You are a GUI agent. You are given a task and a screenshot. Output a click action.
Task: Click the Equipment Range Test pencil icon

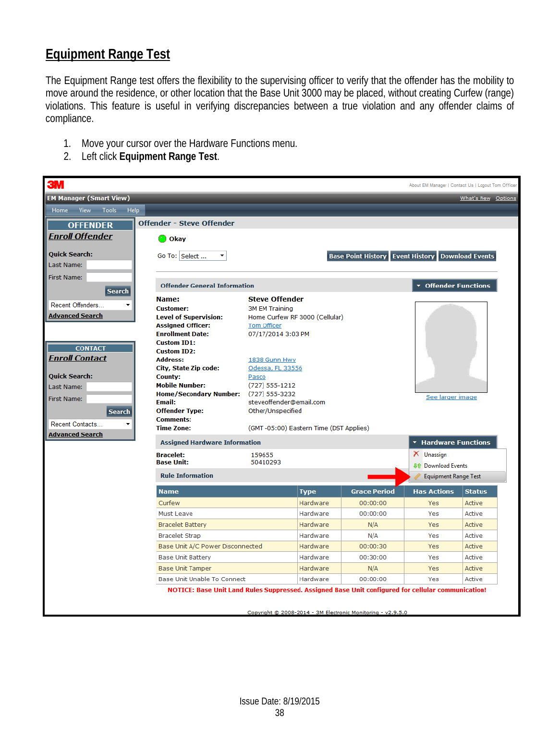[x=417, y=476]
